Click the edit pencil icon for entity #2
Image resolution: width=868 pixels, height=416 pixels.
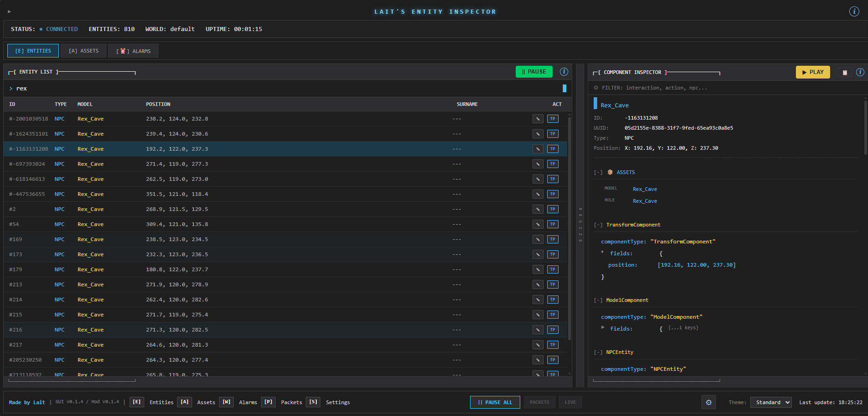pyautogui.click(x=538, y=209)
